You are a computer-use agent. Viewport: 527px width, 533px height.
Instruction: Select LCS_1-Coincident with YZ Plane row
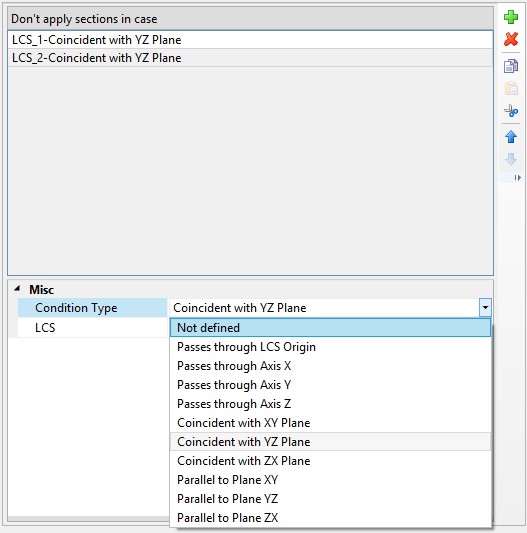click(250, 40)
